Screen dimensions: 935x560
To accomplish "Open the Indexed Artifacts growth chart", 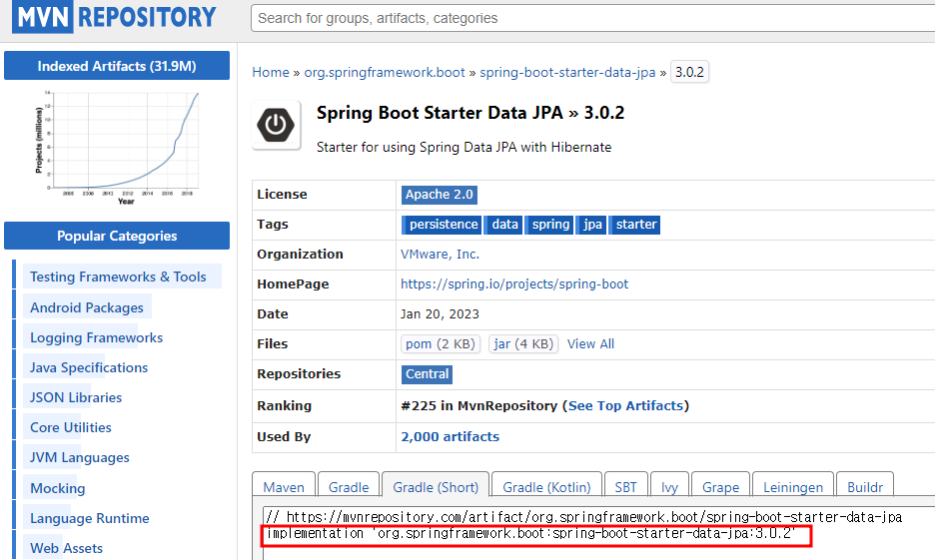I will pos(116,147).
